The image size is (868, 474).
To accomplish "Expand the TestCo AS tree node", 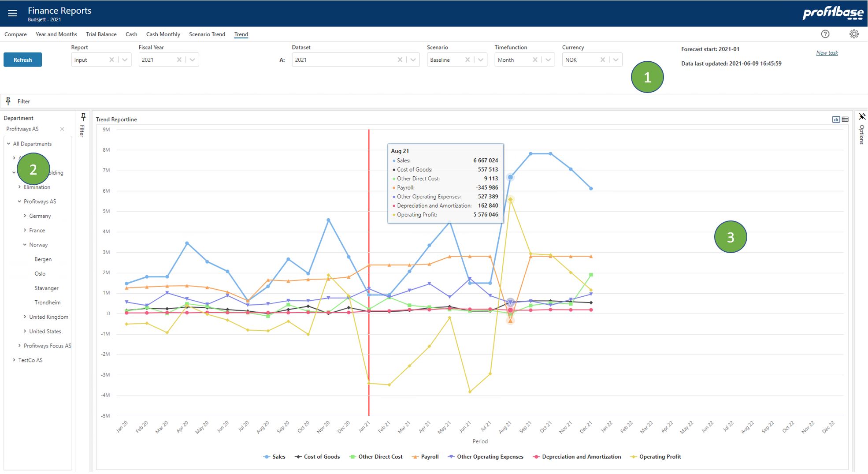I will [14, 360].
